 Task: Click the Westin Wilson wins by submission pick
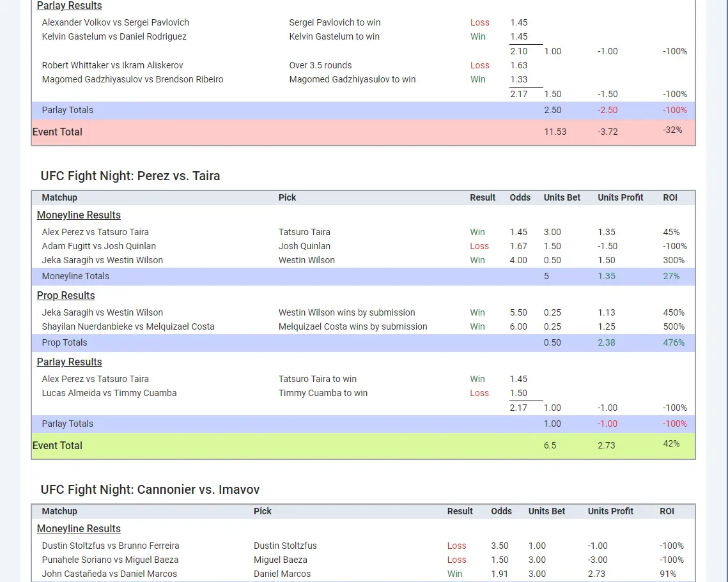click(x=346, y=312)
